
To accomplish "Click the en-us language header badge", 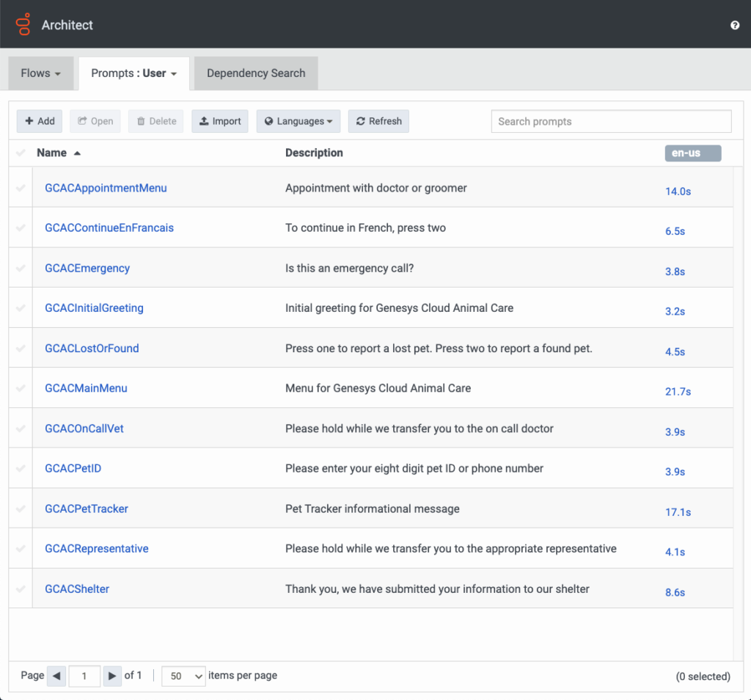I will 692,153.
